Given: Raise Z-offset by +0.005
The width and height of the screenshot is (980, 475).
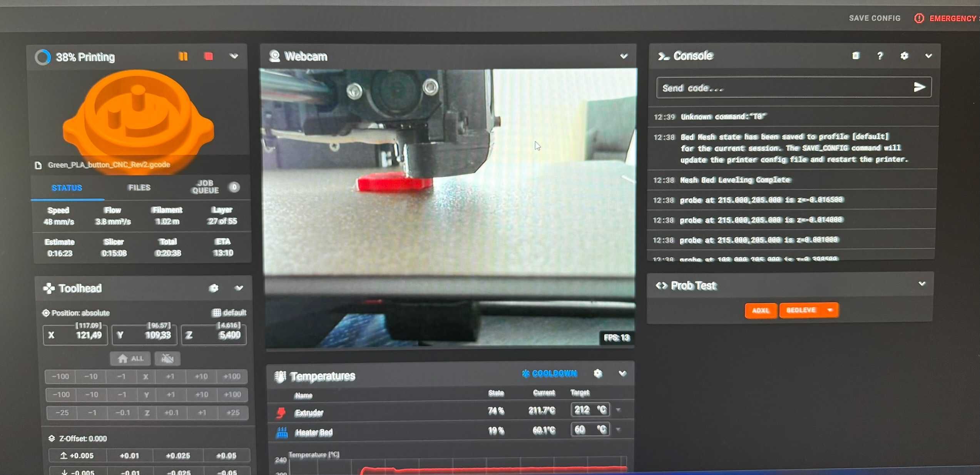Looking at the screenshot, I should pos(78,456).
